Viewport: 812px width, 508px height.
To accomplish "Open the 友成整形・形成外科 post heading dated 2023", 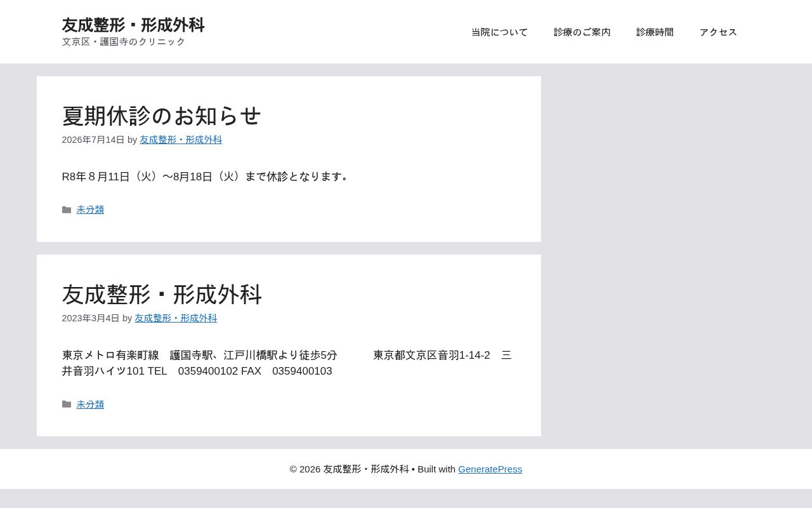I will tap(162, 294).
